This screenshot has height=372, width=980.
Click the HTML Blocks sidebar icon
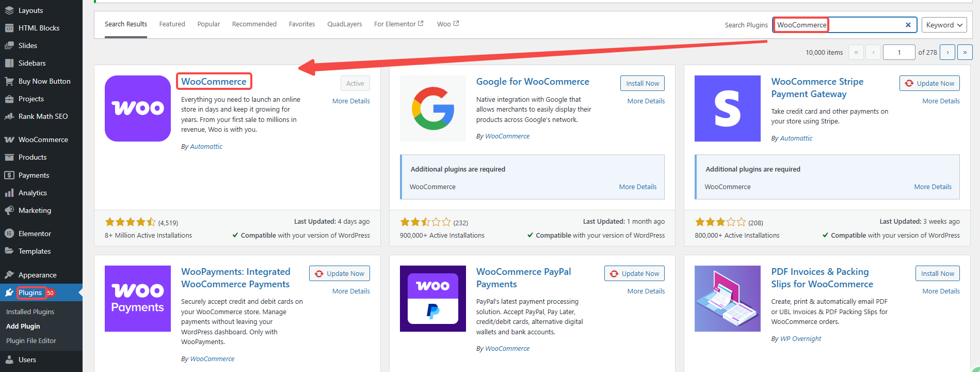(9, 28)
